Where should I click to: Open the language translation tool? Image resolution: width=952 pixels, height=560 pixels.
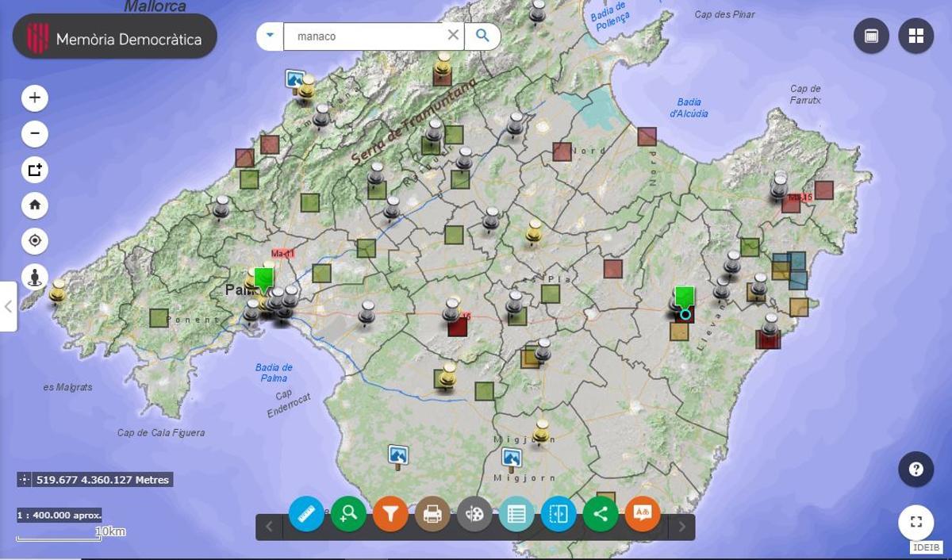point(643,514)
